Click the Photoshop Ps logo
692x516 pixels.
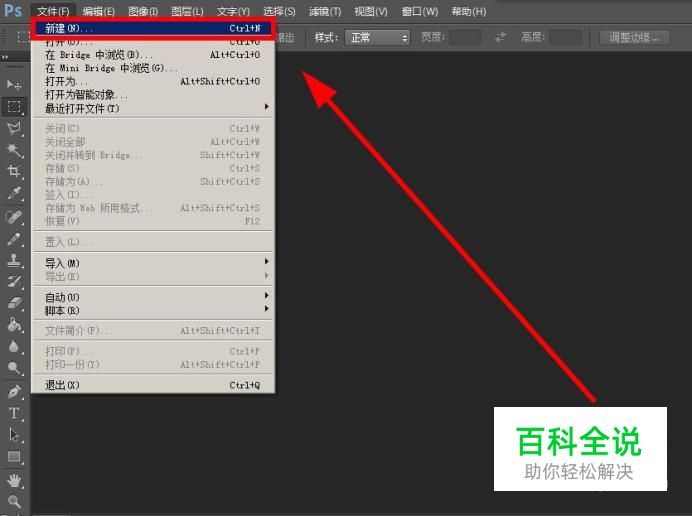[x=13, y=10]
